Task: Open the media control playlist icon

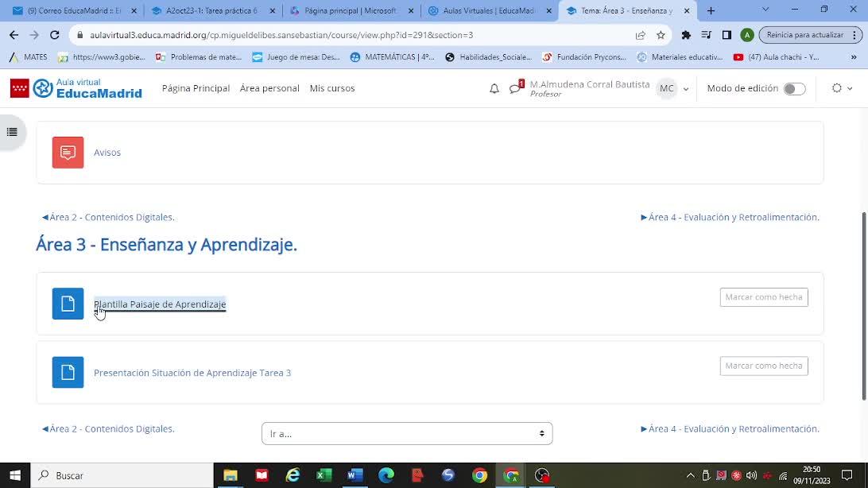Action: pos(707,35)
